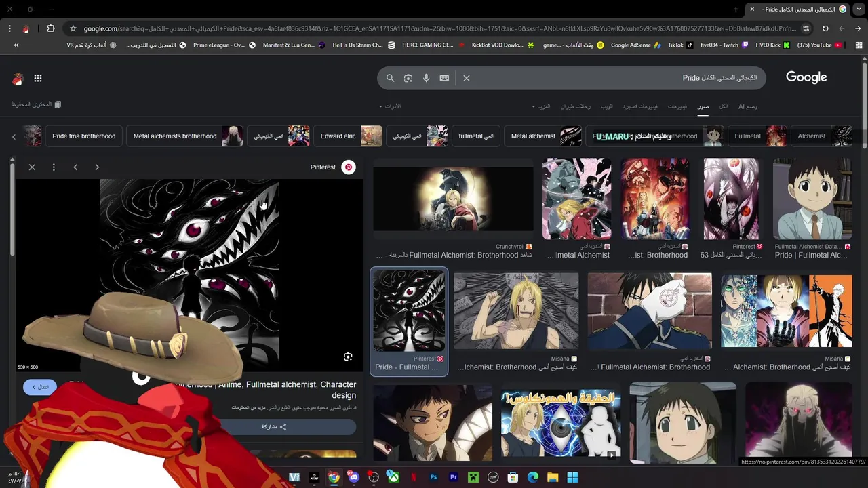Open the 'Pride | Fullmetal Alc...' boy thumbnail
868x488 pixels.
(x=812, y=199)
